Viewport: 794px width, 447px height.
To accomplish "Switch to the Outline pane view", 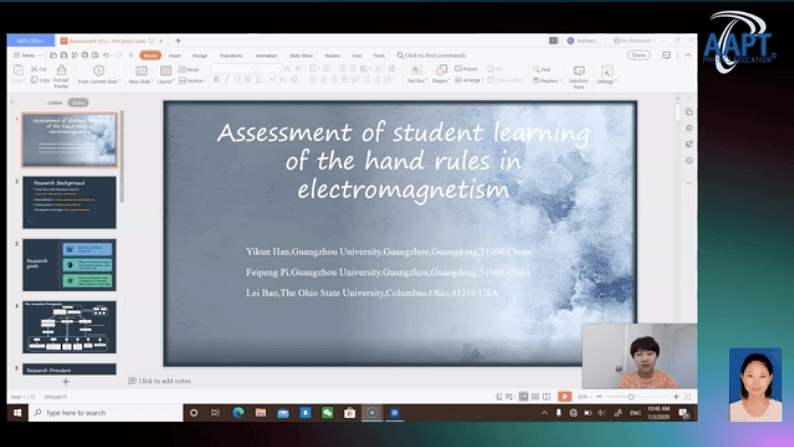I will click(x=55, y=102).
